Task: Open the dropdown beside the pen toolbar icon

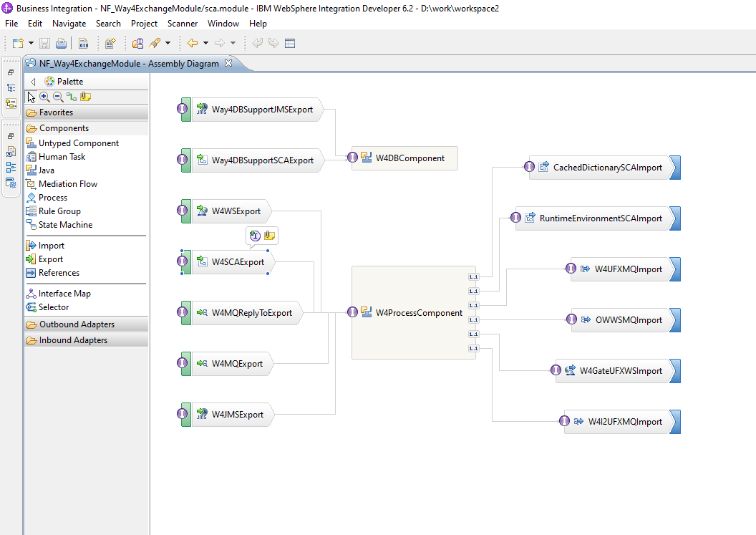Action: click(x=168, y=44)
